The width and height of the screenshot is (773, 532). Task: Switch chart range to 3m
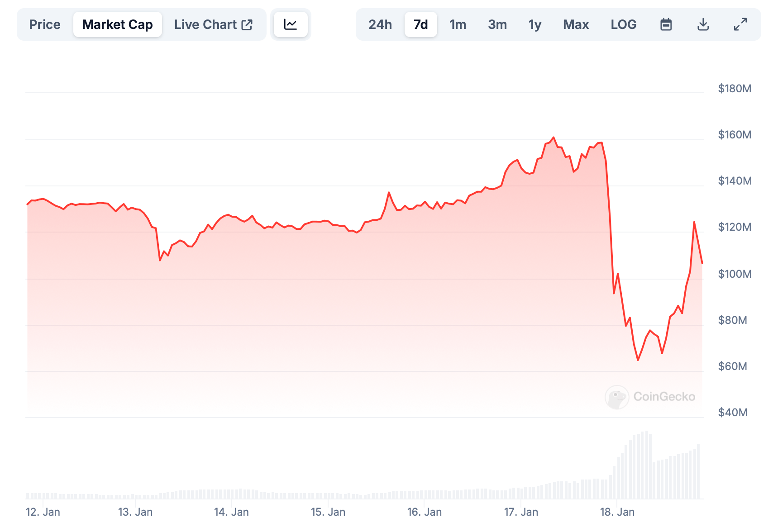[x=497, y=24]
